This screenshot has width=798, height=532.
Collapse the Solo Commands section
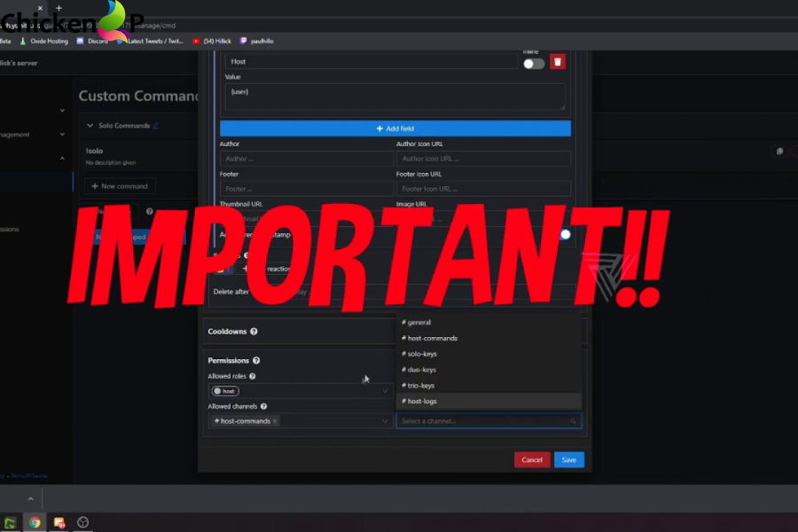click(90, 126)
